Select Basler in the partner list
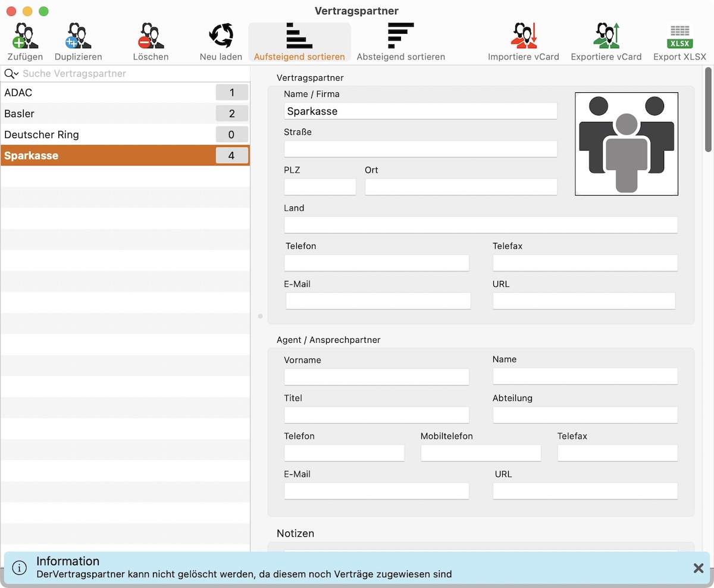This screenshot has width=714, height=588. (x=125, y=114)
